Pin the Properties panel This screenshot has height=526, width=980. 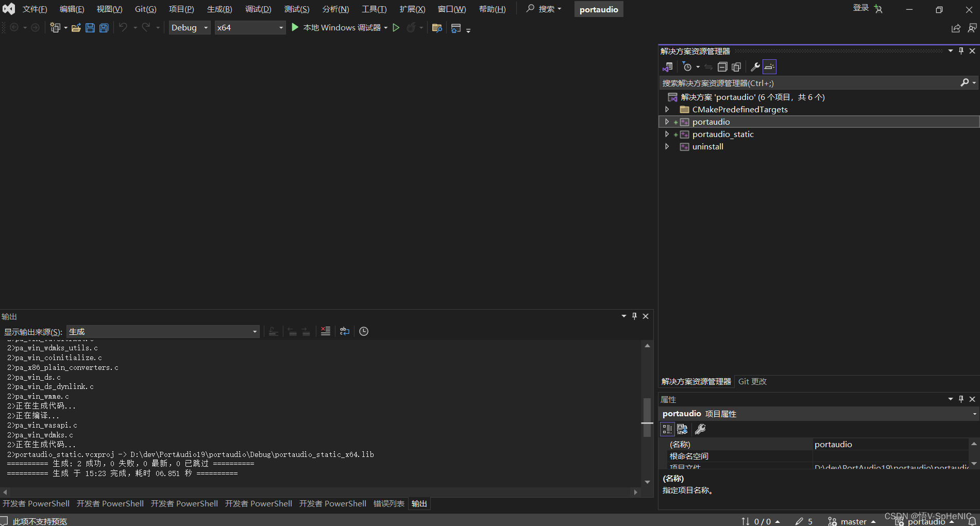(x=961, y=399)
